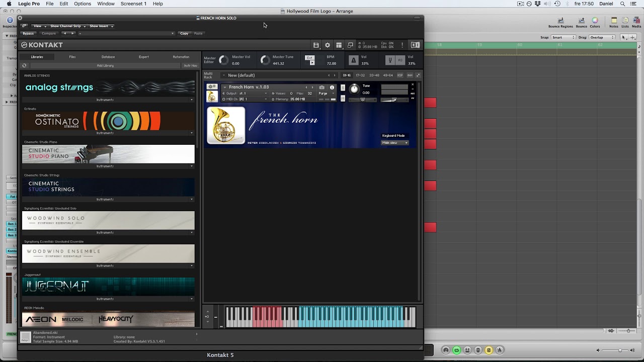
Task: Toggle the Instr Nav button
Action: [x=191, y=65]
